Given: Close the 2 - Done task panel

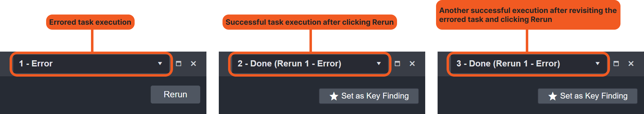Looking at the screenshot, I should (x=412, y=64).
